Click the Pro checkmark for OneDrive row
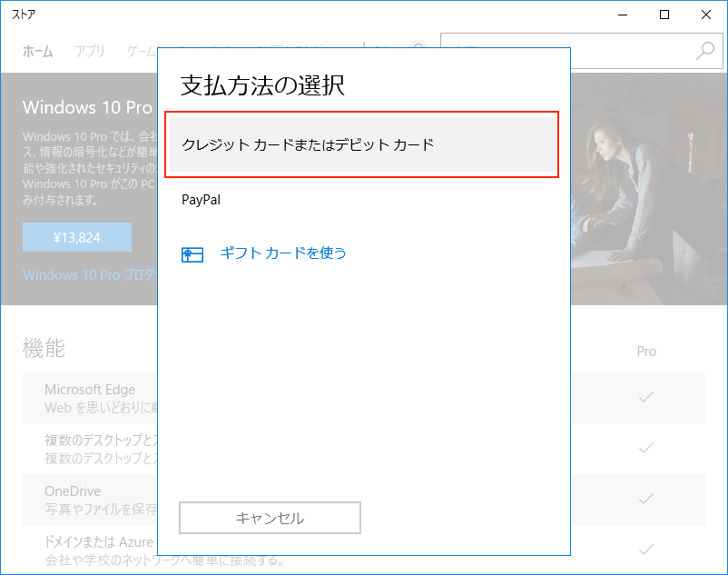 tap(646, 499)
